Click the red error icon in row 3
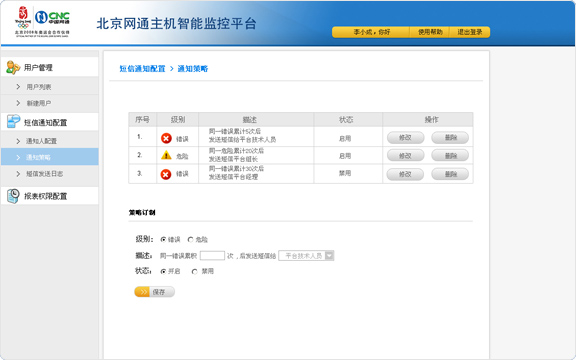 tap(166, 174)
